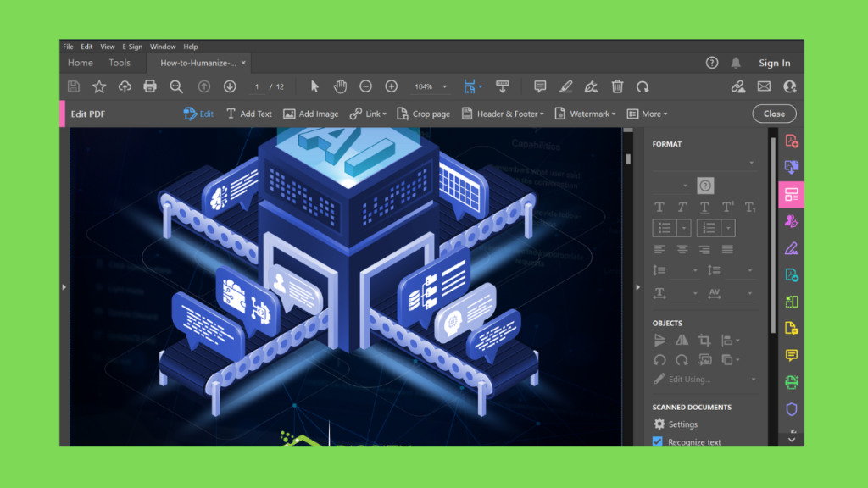The width and height of the screenshot is (868, 488).
Task: Select the pink Edit PDF sidebar tool
Action: tap(792, 194)
